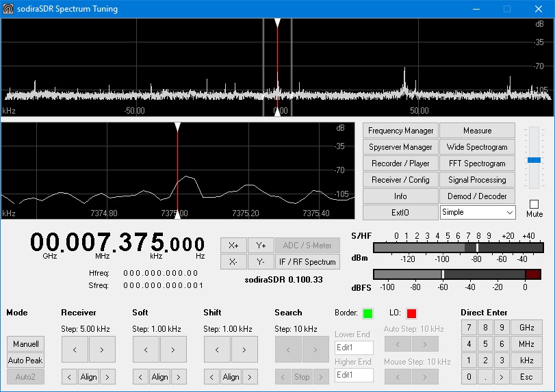This screenshot has width=555, height=392.
Task: Open Wide Spectrogram window
Action: (477, 147)
